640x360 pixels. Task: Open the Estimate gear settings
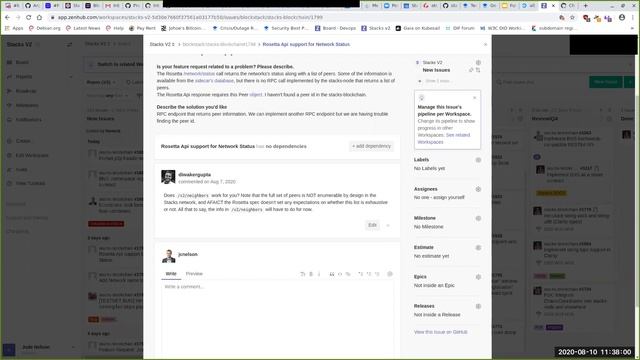478,248
